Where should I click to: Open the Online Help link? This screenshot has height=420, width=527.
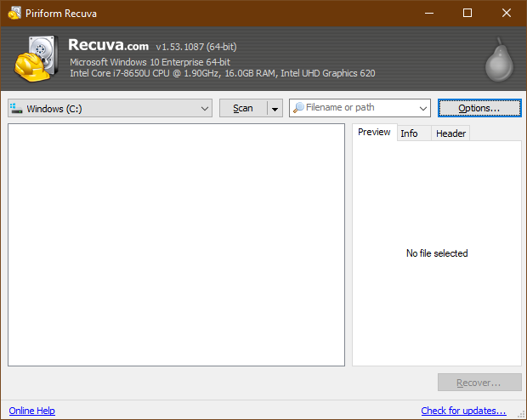[x=32, y=411]
